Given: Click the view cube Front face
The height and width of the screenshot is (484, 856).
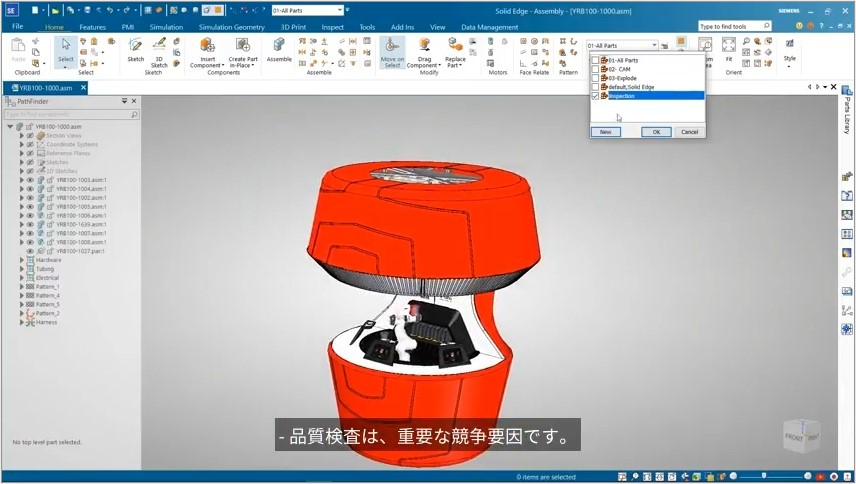Looking at the screenshot, I should coord(794,437).
